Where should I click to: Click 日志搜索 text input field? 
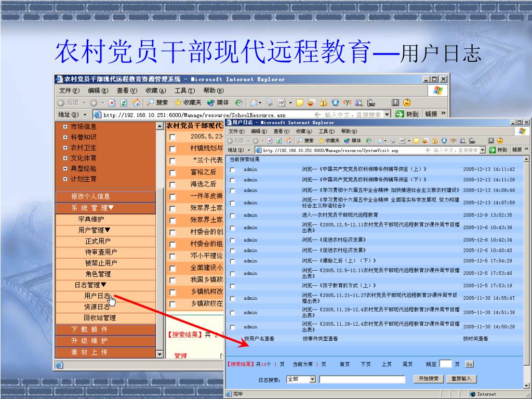click(362, 379)
